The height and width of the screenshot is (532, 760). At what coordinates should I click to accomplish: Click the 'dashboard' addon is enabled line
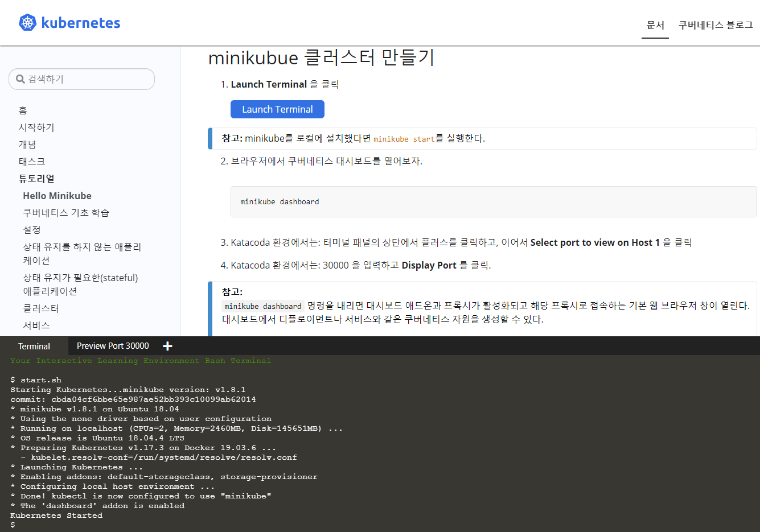coord(97,506)
